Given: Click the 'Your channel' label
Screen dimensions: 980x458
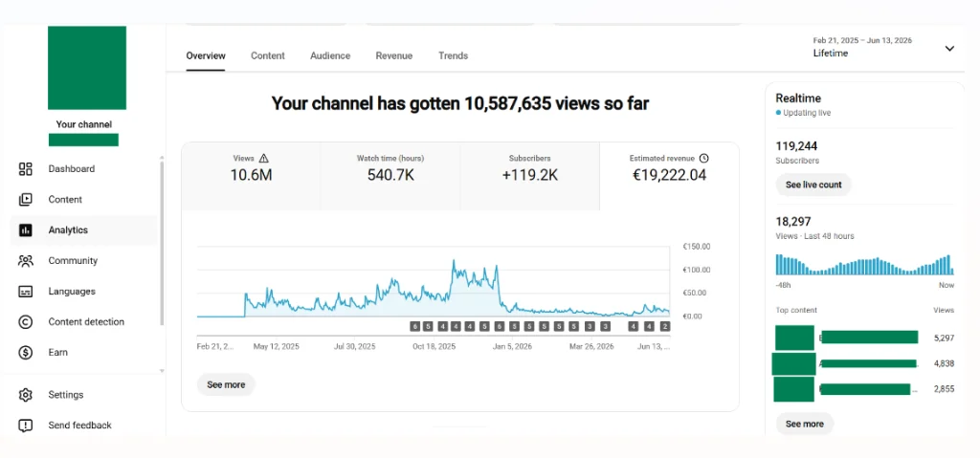Looking at the screenshot, I should [x=84, y=124].
